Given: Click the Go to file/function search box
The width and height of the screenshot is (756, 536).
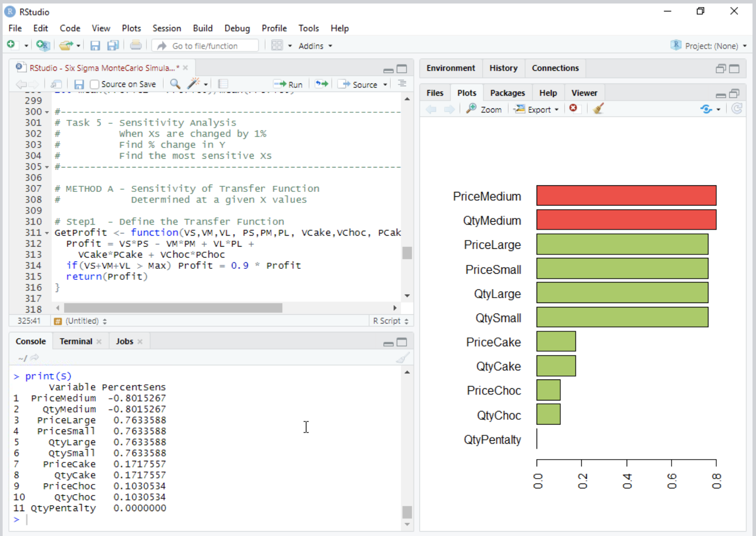Looking at the screenshot, I should (205, 45).
